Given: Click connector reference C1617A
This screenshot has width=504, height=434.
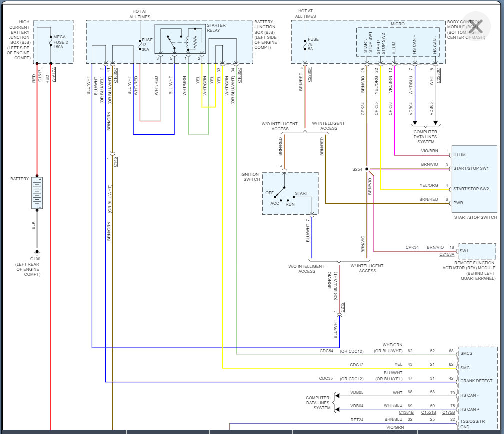Looking at the screenshot, I should 54,75.
